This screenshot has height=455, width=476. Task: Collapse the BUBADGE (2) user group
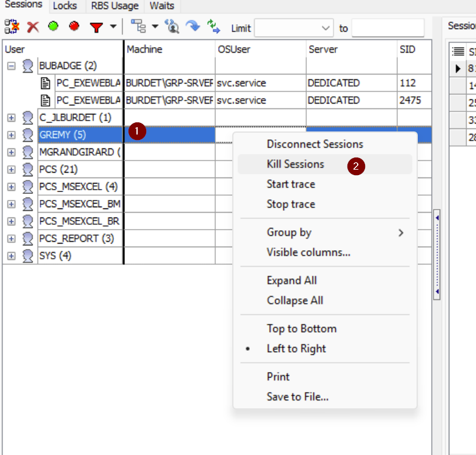(12, 66)
